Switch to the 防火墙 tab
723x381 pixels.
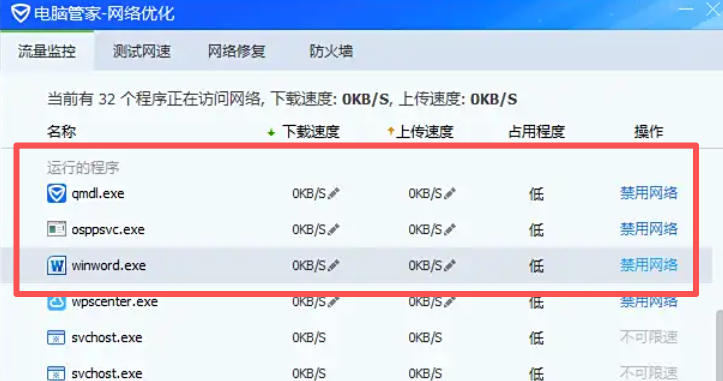click(x=331, y=51)
